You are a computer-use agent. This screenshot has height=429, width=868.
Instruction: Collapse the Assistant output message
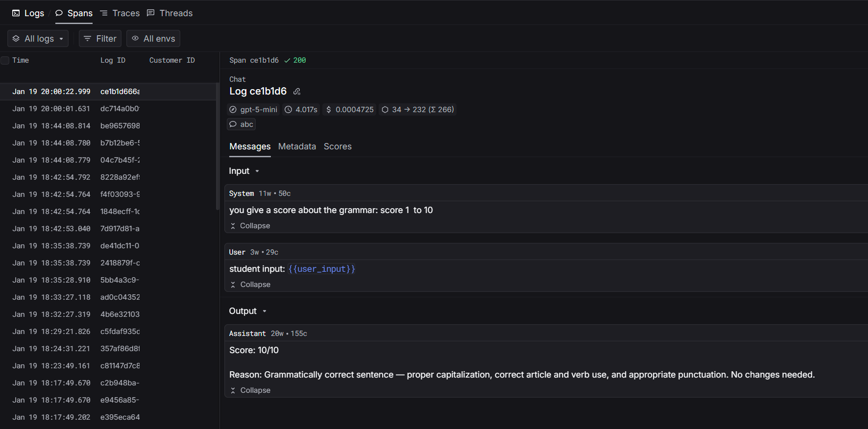(250, 390)
